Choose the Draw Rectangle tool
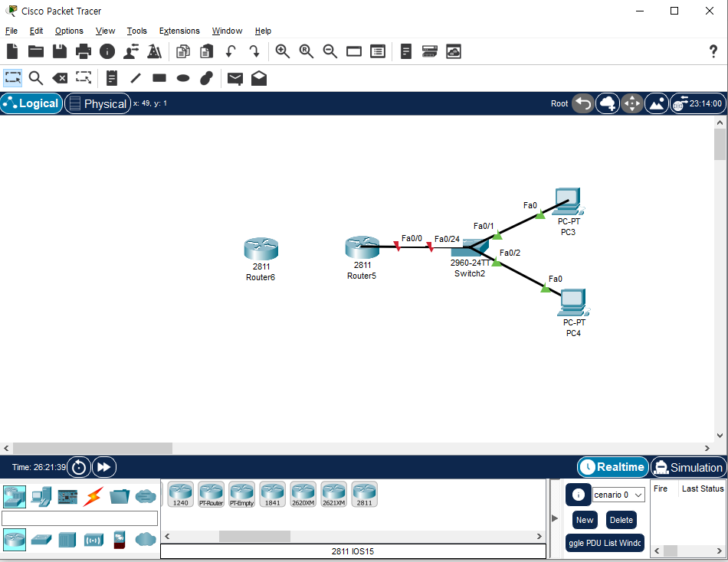728x562 pixels. pos(159,78)
